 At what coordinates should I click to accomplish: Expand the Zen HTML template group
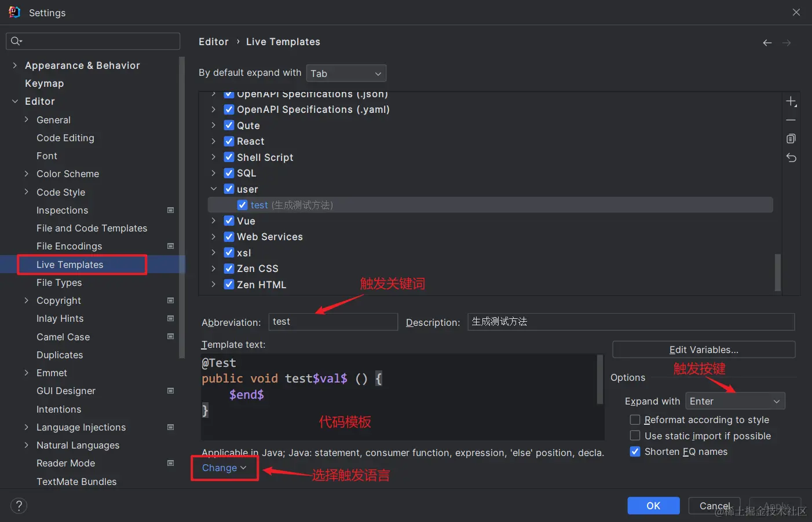coord(214,285)
